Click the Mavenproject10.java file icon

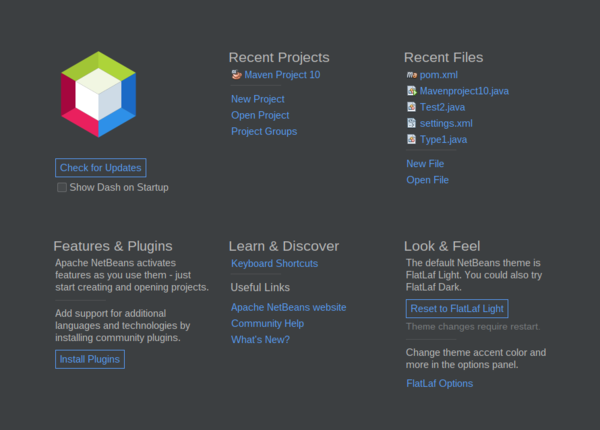point(411,91)
